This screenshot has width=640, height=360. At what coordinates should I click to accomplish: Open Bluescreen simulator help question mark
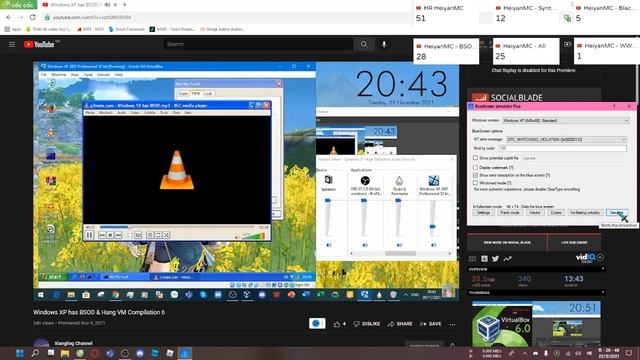coord(614,106)
